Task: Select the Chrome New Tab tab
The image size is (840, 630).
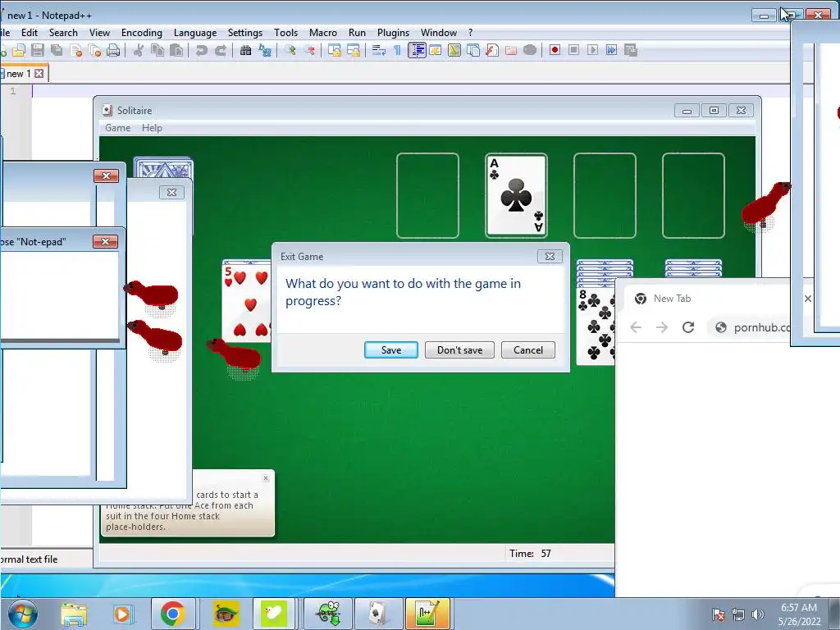Action: pyautogui.click(x=707, y=299)
